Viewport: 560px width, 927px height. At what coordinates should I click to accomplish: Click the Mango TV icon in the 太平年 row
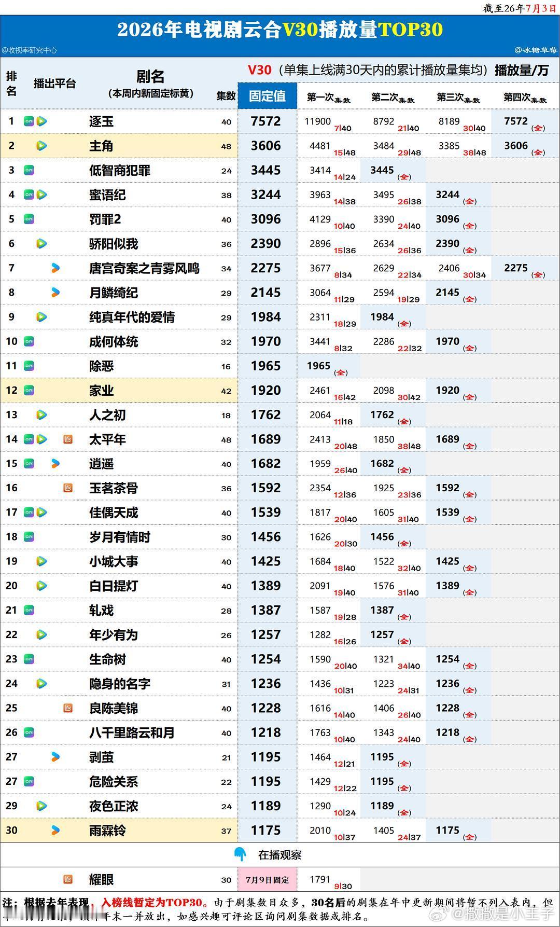68,439
